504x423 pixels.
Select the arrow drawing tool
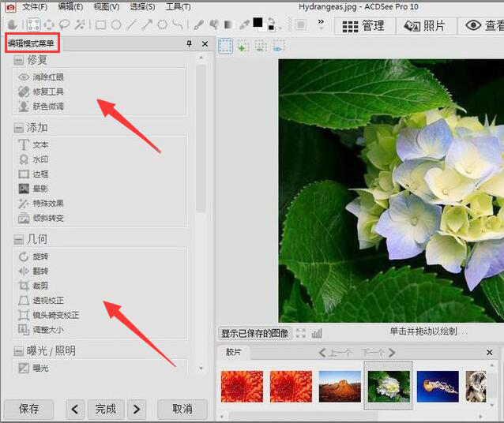(x=147, y=24)
